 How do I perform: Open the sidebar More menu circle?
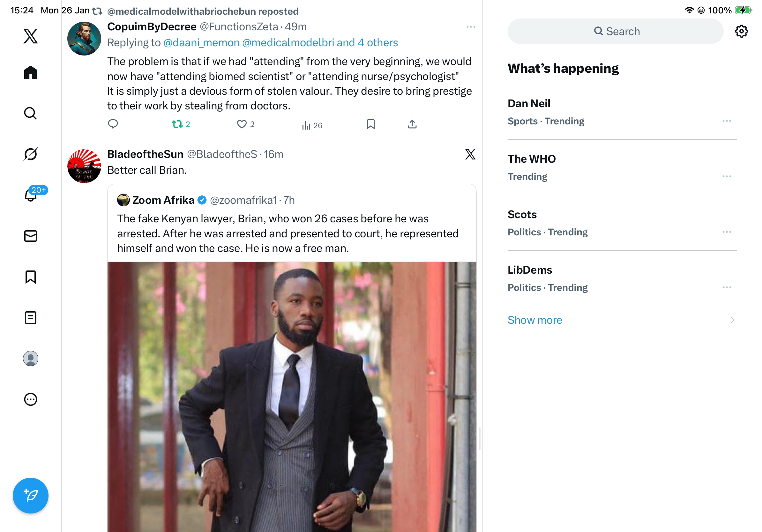tap(31, 399)
